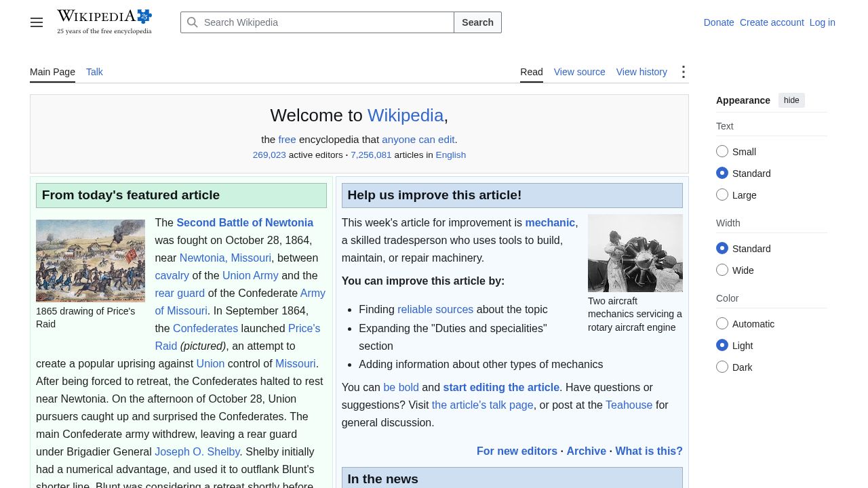Select Small text size
The image size is (868, 488).
pyautogui.click(x=722, y=152)
